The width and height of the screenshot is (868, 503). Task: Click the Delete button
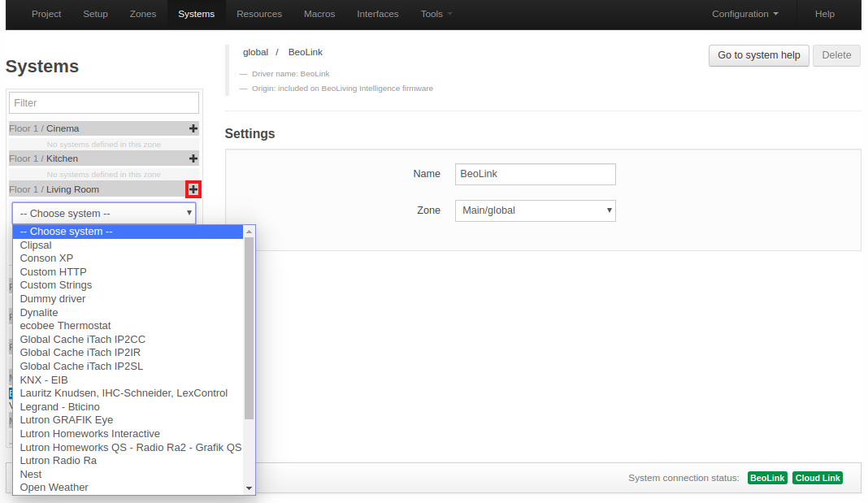pyautogui.click(x=836, y=55)
